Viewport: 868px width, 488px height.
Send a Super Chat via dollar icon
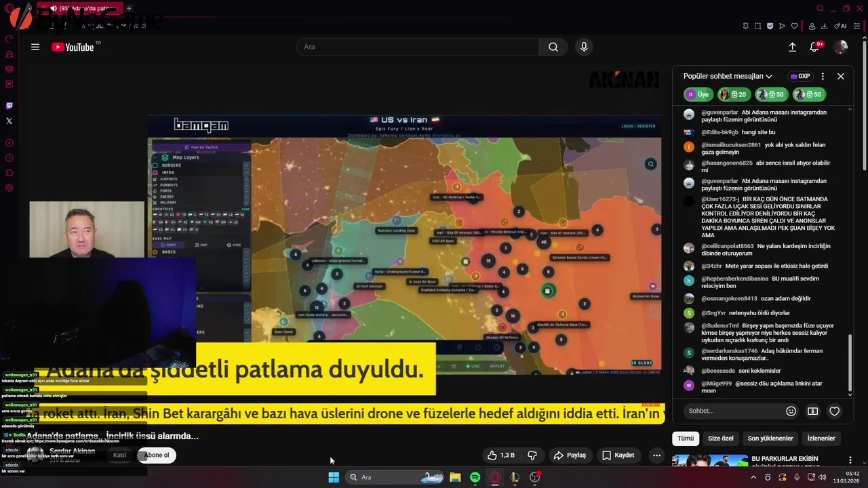click(x=812, y=411)
